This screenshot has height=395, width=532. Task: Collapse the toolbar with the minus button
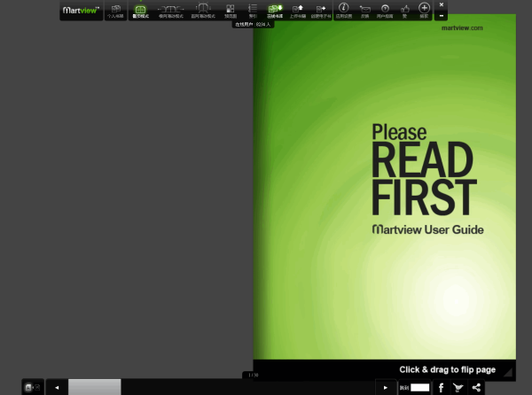(x=442, y=16)
